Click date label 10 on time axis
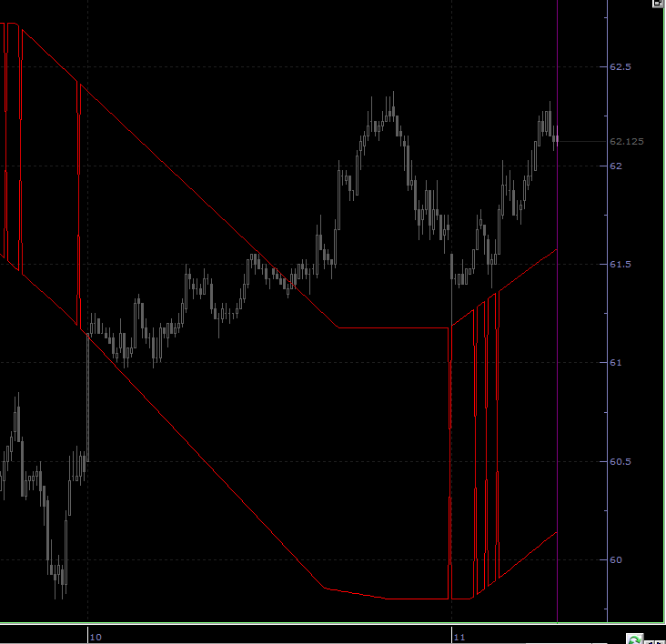 (x=96, y=638)
